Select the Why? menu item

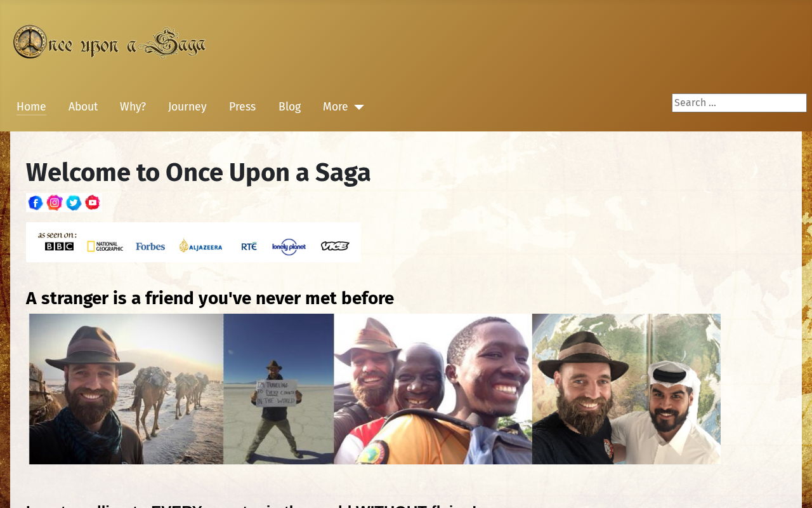[x=133, y=107]
